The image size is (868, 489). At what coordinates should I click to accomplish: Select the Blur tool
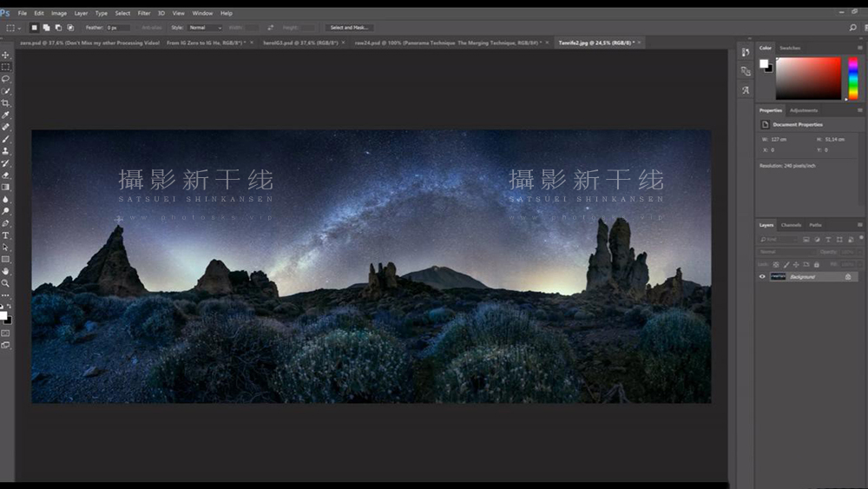tap(5, 200)
